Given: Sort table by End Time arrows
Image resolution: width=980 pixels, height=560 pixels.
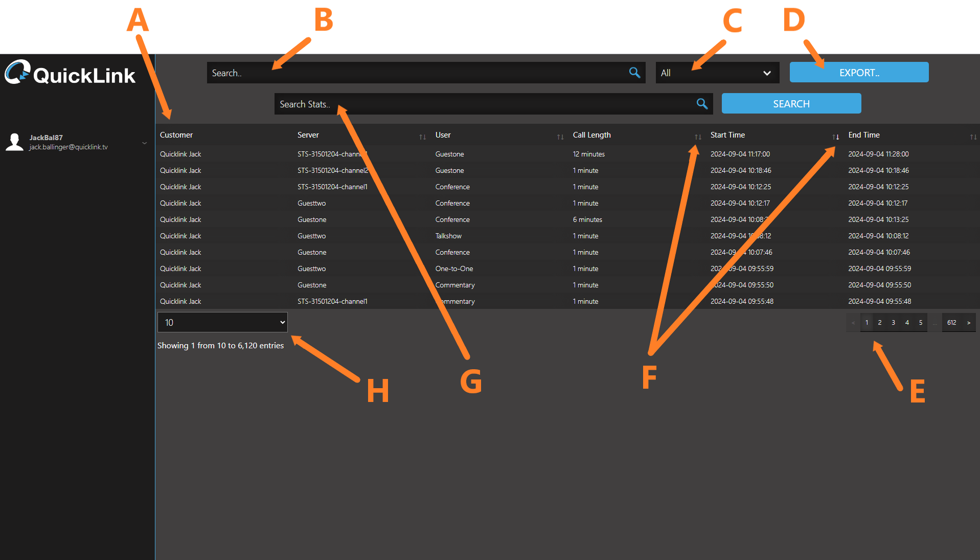Looking at the screenshot, I should pos(973,137).
